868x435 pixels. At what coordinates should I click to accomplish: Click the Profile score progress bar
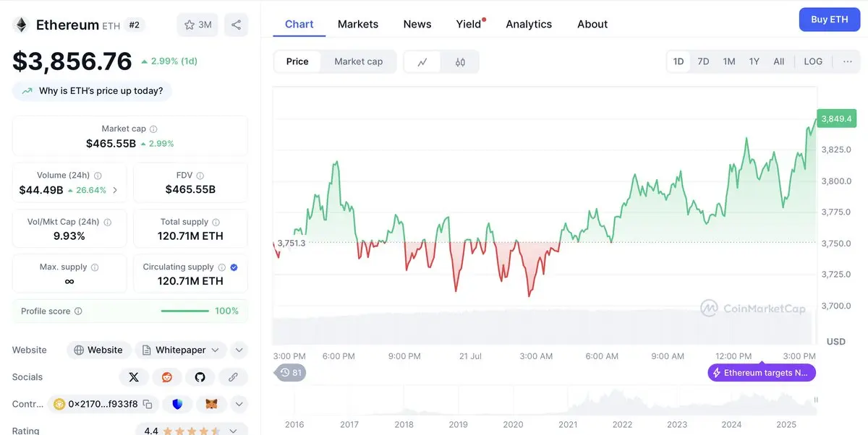[185, 311]
